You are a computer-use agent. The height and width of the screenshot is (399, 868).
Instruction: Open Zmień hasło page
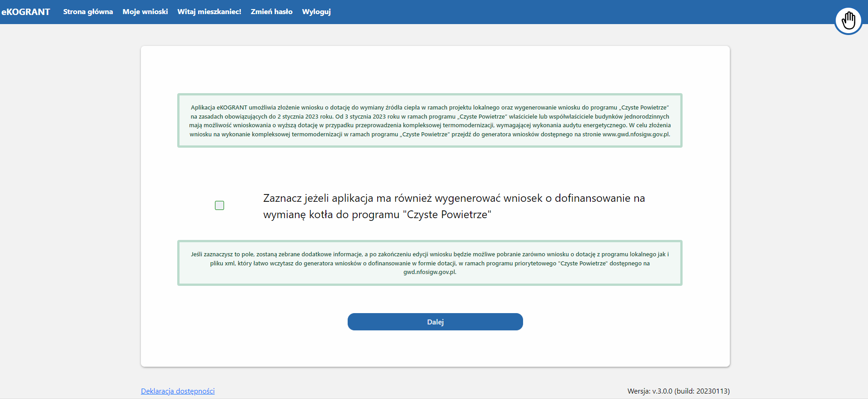[x=272, y=12]
